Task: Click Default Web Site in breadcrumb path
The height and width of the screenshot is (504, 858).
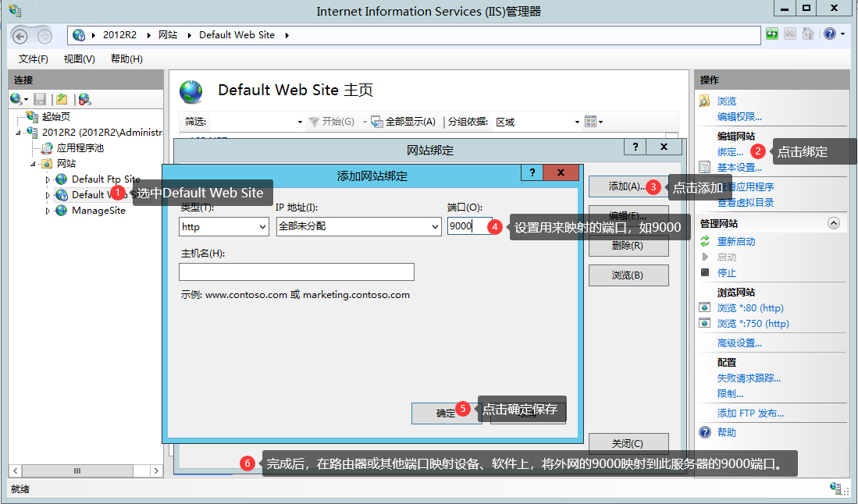Action: point(237,35)
